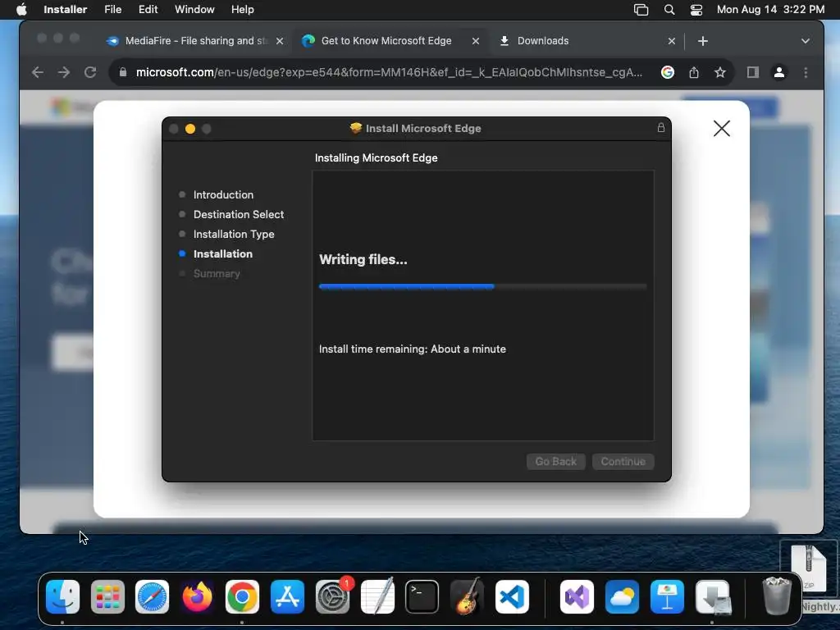
Task: Click the Writing files status text
Action: click(363, 260)
